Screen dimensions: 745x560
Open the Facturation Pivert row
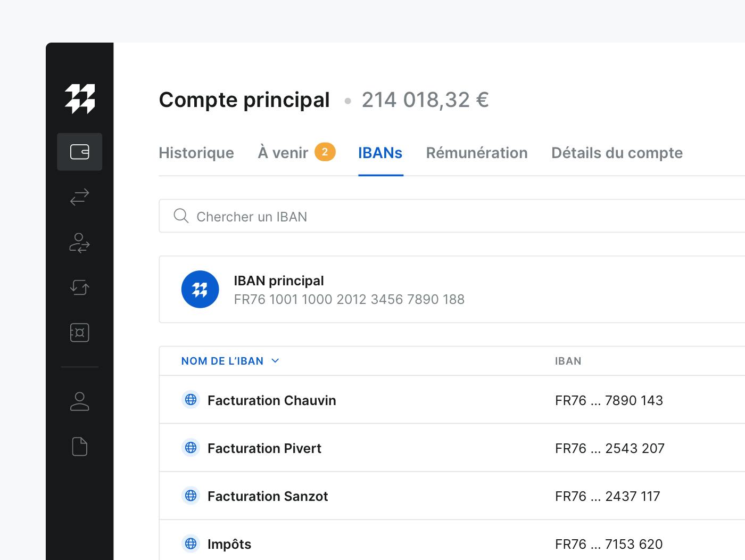[452, 448]
